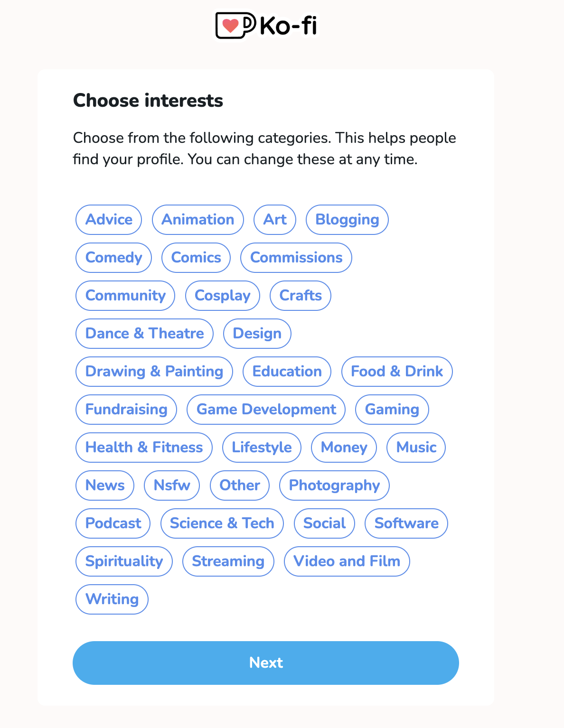The height and width of the screenshot is (728, 564).
Task: Enable the Drawing & Painting category
Action: click(154, 371)
